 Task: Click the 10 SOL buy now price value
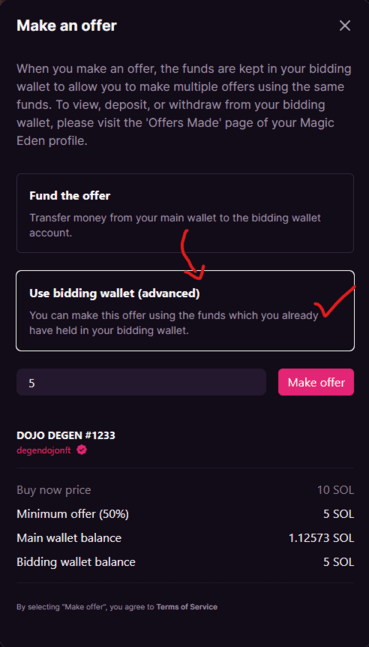[x=336, y=490]
